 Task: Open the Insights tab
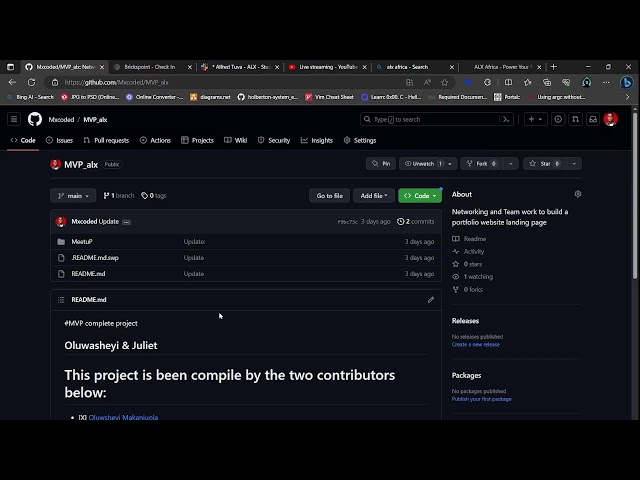click(x=317, y=140)
